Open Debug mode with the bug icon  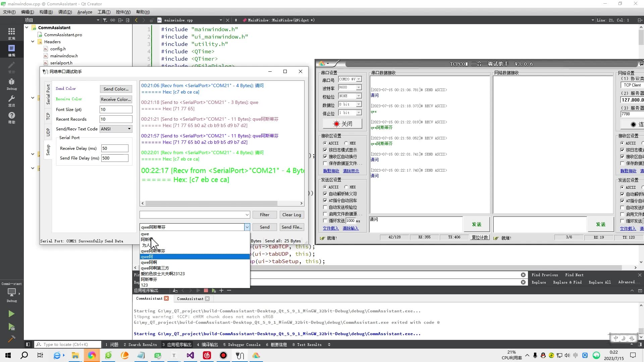[x=12, y=84]
